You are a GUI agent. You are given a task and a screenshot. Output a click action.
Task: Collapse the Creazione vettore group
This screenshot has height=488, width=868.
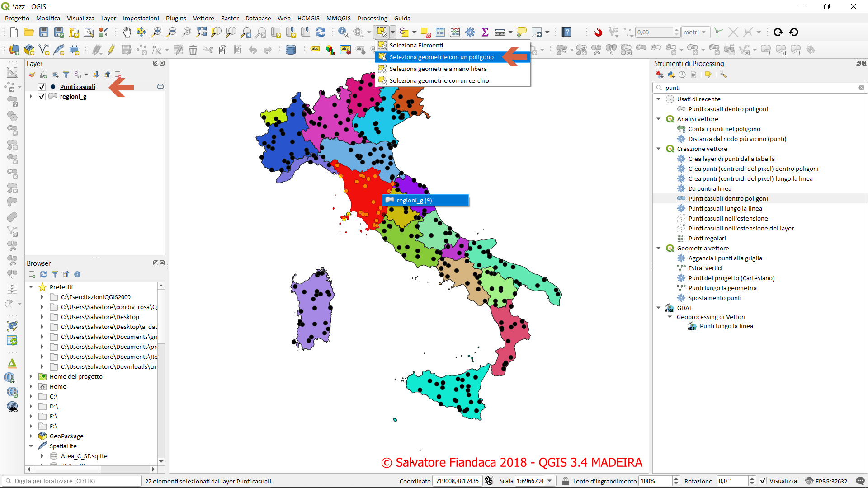tap(659, 149)
